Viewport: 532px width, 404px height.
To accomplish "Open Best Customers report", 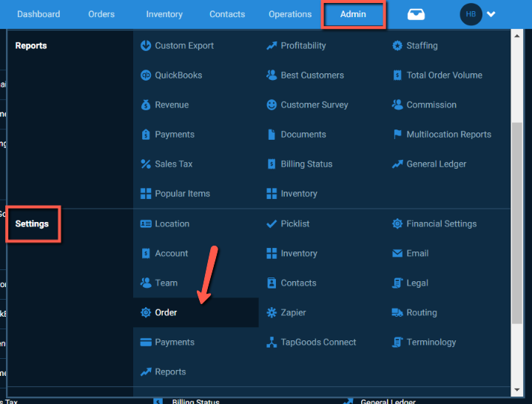I will pyautogui.click(x=312, y=75).
